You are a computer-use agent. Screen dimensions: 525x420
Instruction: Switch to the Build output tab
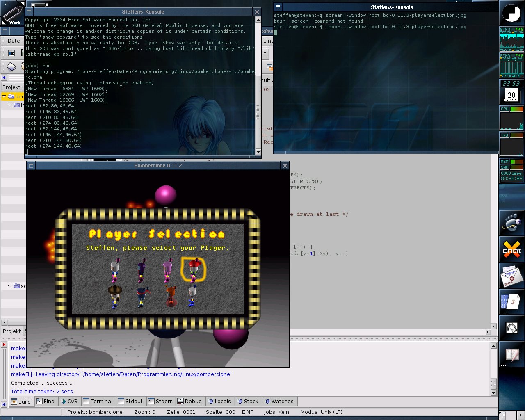(x=21, y=402)
